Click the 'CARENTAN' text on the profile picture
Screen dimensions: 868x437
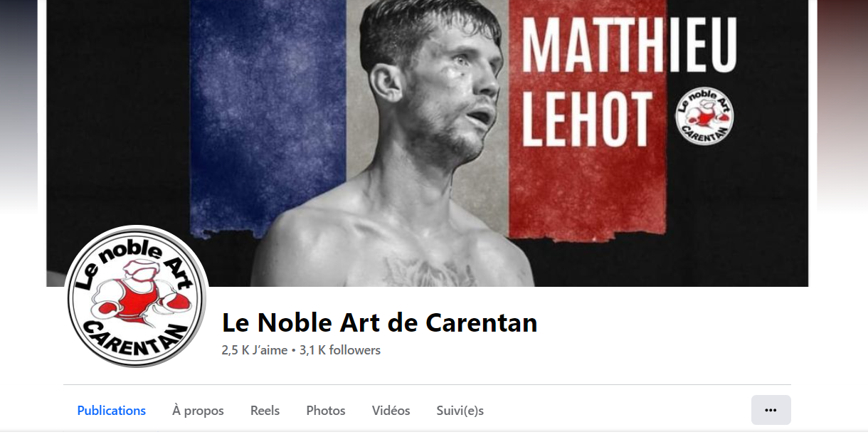[x=137, y=339]
